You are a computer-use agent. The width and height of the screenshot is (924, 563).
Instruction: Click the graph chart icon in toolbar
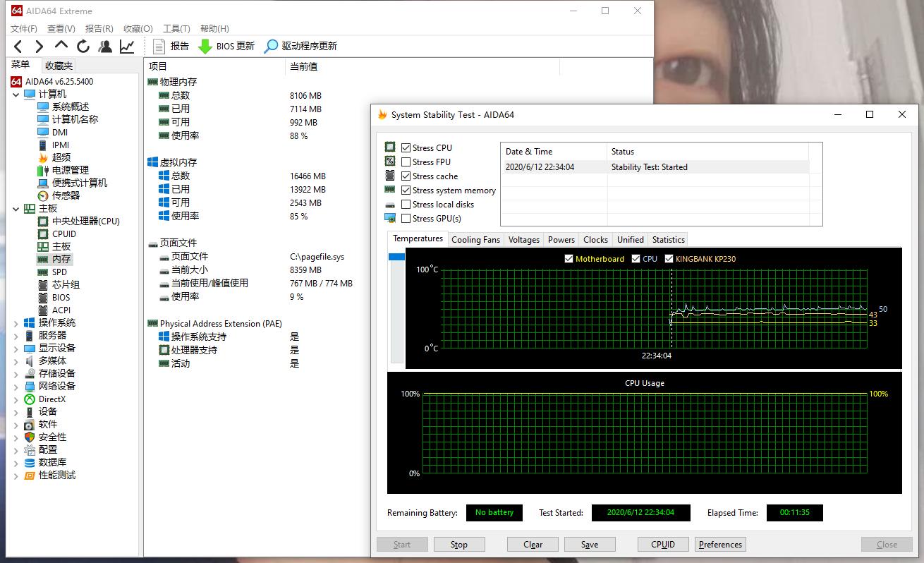tap(127, 47)
